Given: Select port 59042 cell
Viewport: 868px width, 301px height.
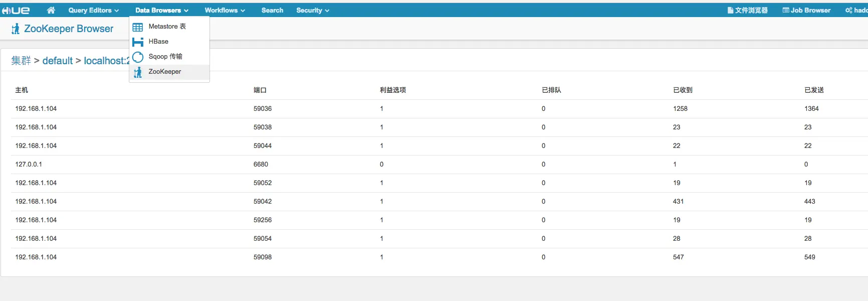Looking at the screenshot, I should point(263,202).
